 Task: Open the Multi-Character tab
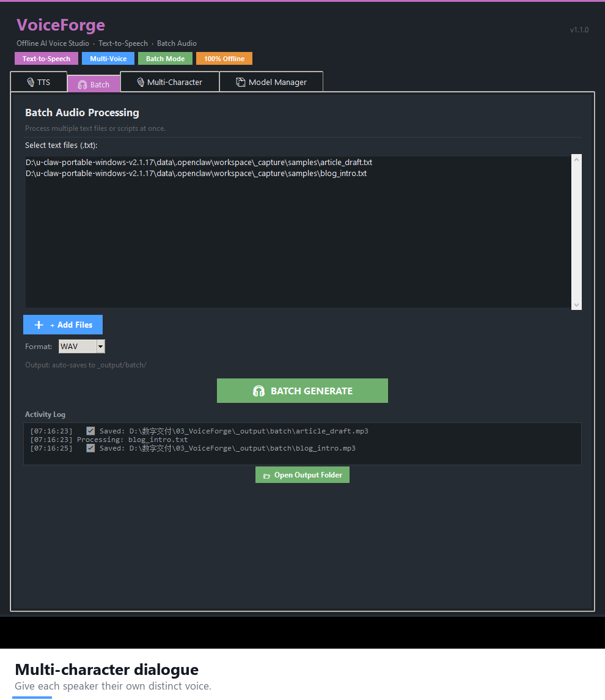(169, 82)
